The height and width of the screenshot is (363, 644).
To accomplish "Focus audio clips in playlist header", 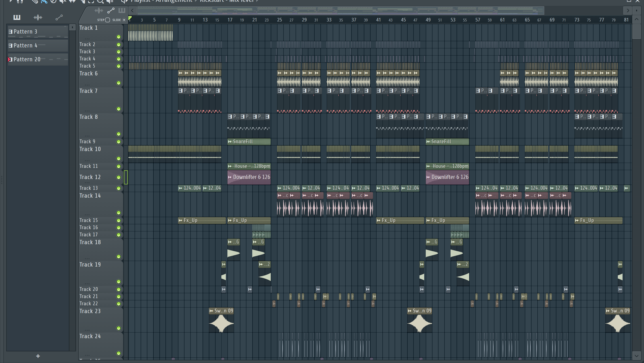I will [98, 11].
